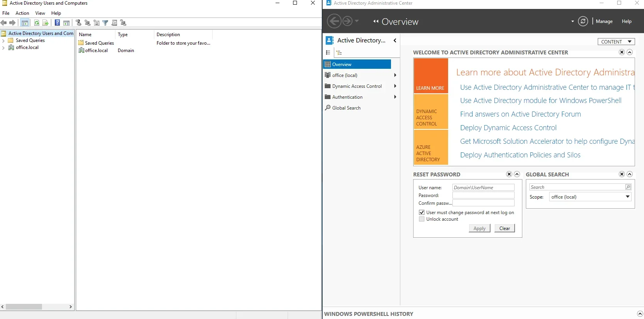644x319 pixels.
Task: Collapse the Reset Password tile
Action: tap(517, 174)
